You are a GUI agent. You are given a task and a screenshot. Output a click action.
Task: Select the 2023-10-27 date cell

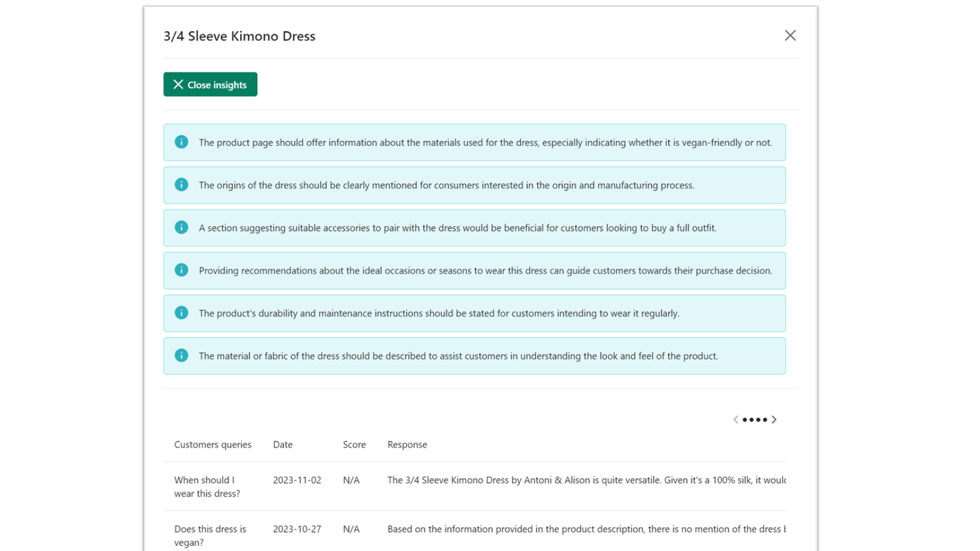click(x=297, y=529)
